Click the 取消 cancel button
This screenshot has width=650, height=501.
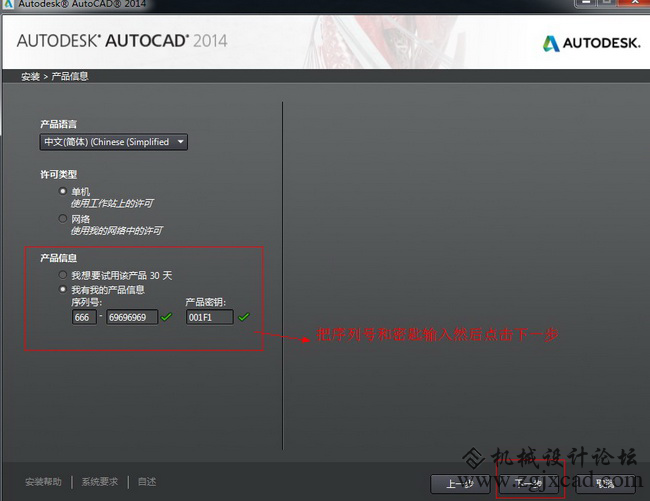(605, 484)
